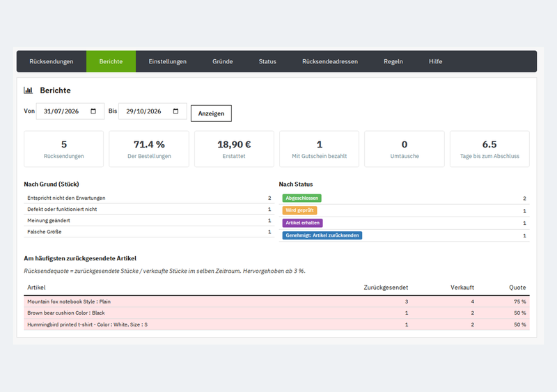Open the Hilfe tab
557x392 pixels.
436,61
